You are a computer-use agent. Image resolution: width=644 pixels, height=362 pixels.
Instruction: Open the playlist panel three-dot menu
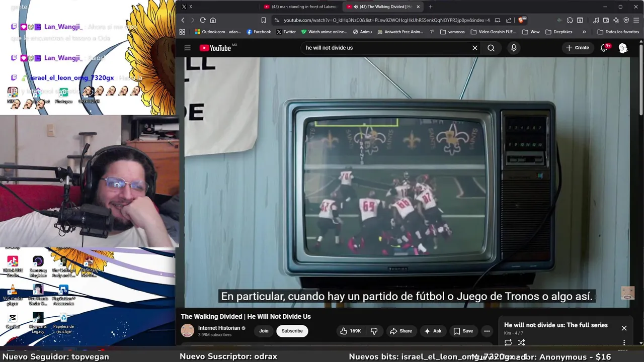click(624, 342)
